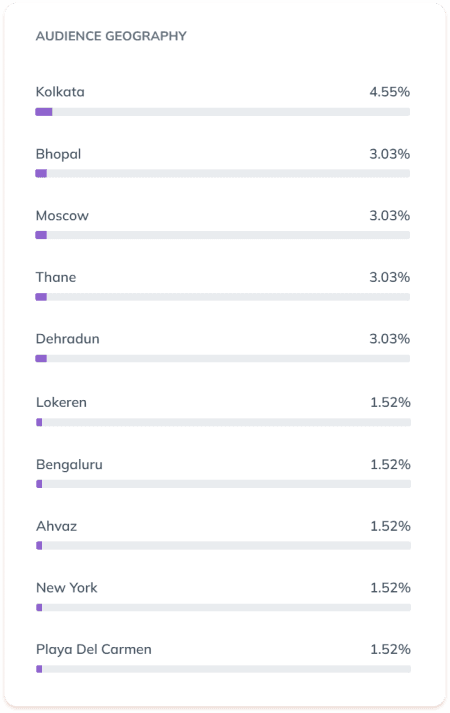Image resolution: width=450 pixels, height=713 pixels.
Task: Select the Playa Del Carmen label
Action: pyautogui.click(x=94, y=649)
